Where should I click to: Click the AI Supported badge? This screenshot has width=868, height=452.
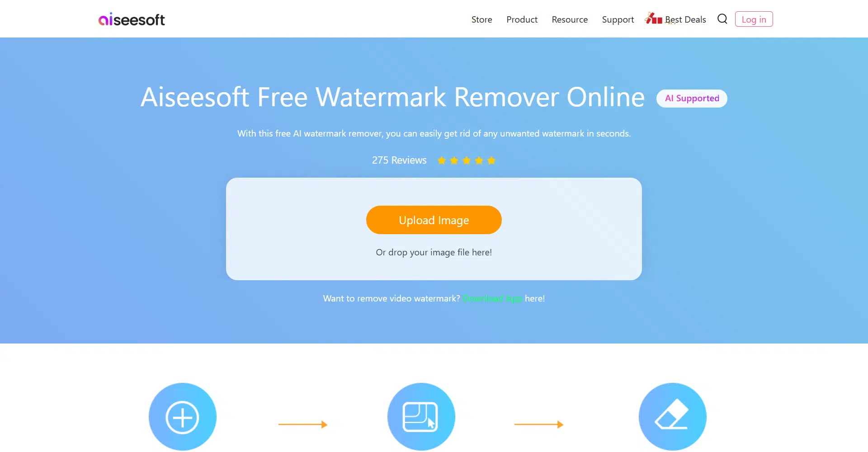tap(692, 99)
